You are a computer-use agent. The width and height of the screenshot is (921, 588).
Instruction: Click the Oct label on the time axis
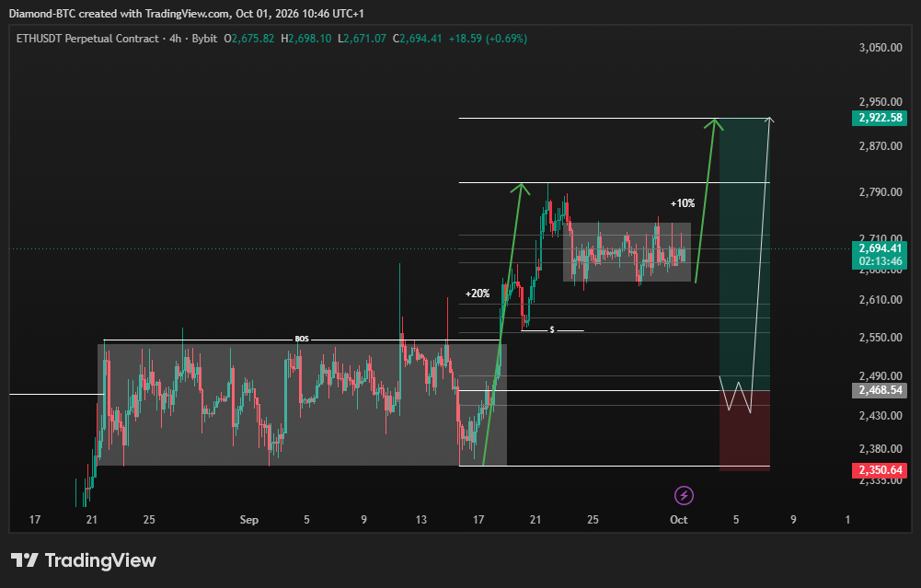click(679, 520)
